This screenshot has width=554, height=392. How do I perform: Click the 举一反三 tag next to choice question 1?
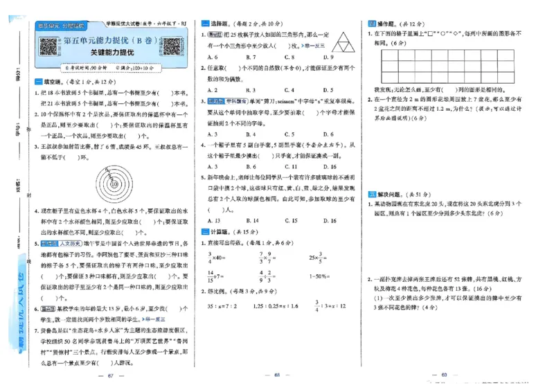(313, 46)
